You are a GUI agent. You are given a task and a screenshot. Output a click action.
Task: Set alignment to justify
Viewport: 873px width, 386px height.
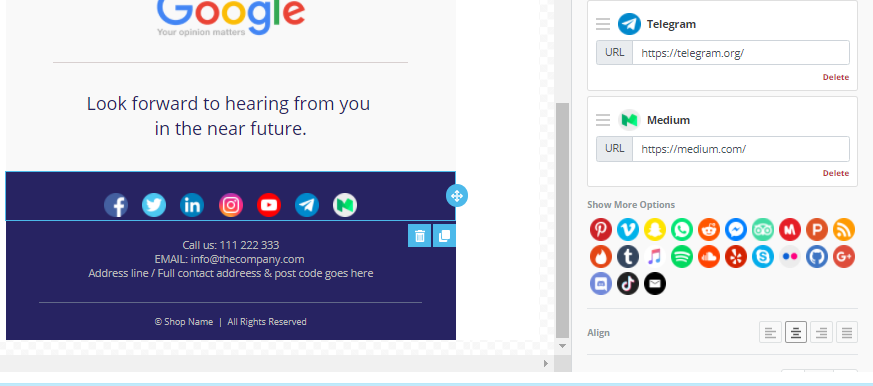pyautogui.click(x=846, y=333)
